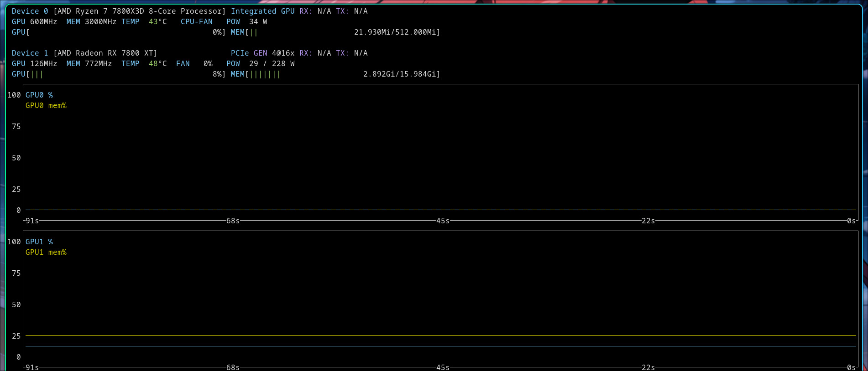
Task: Click the "Integrated GPU" label
Action: [x=263, y=11]
